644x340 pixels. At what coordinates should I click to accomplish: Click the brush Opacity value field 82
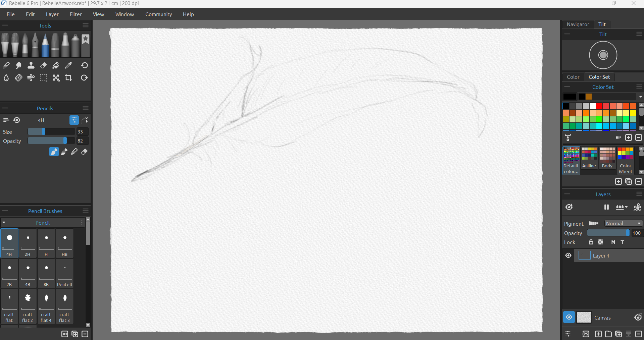(x=82, y=141)
